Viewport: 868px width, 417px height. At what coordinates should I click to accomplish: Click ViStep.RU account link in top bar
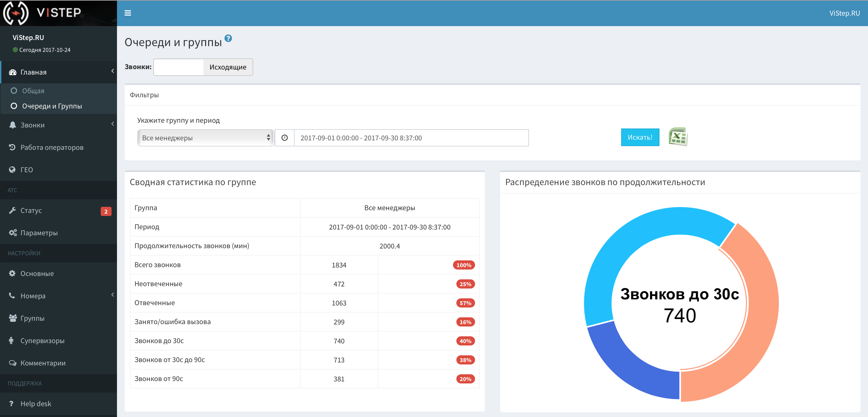click(x=844, y=13)
